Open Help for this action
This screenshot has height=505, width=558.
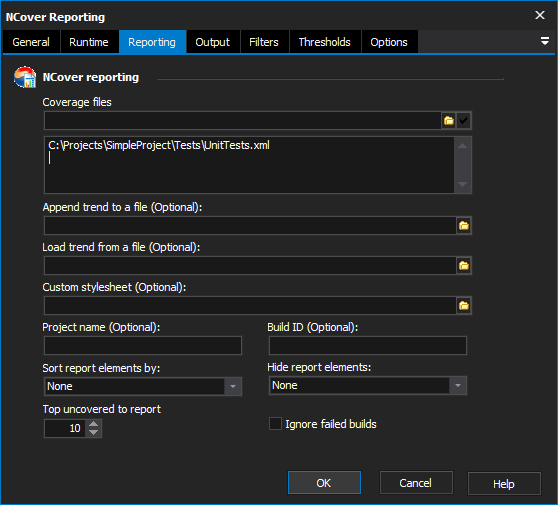[x=504, y=483]
